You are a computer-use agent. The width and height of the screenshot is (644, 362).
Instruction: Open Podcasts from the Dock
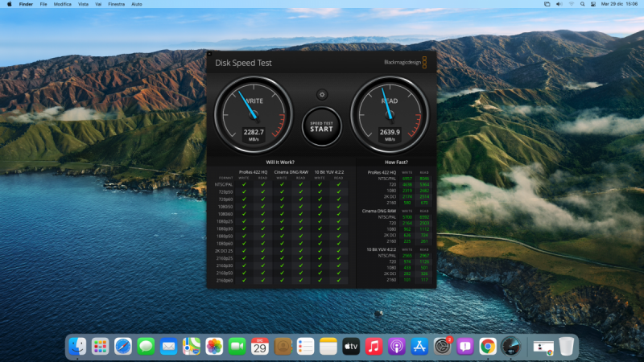tap(396, 347)
